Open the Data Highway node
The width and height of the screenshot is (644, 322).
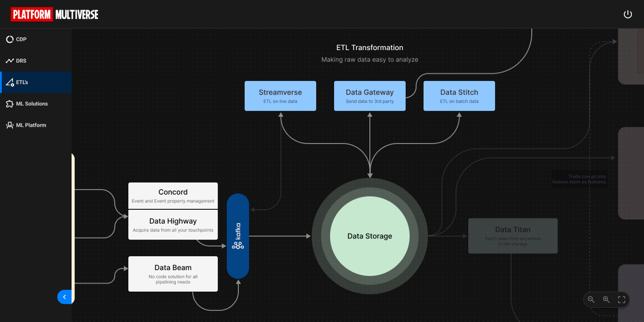point(173,224)
